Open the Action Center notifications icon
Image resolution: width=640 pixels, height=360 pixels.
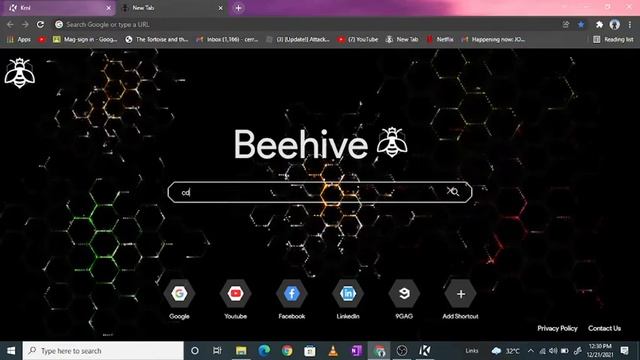[x=624, y=351]
